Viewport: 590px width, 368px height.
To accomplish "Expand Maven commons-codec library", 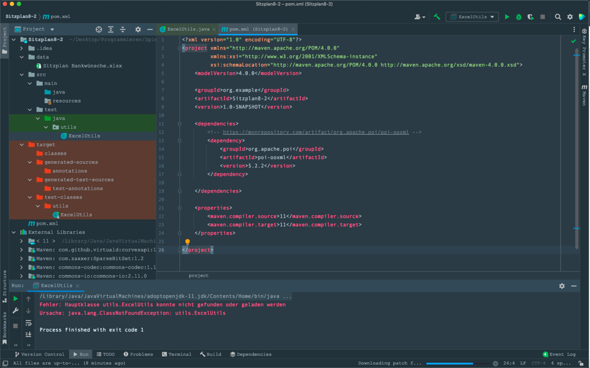I will pos(22,267).
